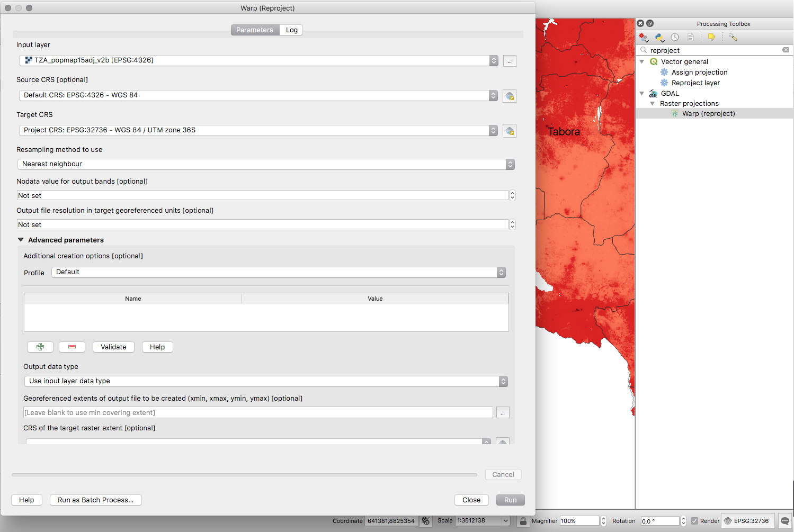Open processing options wrench icon
Viewport: 794px width, 532px height.
(x=733, y=37)
